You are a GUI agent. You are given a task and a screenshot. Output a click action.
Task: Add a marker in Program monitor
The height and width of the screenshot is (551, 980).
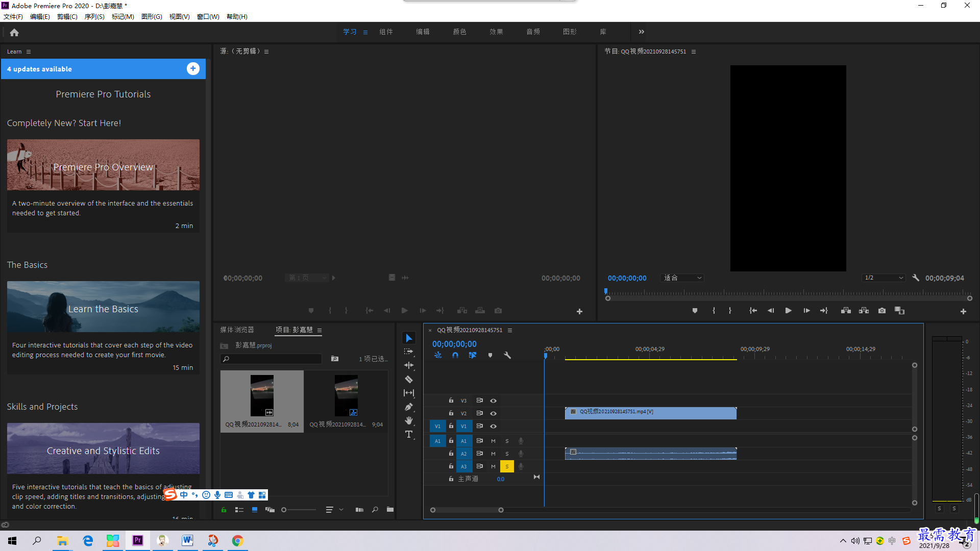coord(695,311)
